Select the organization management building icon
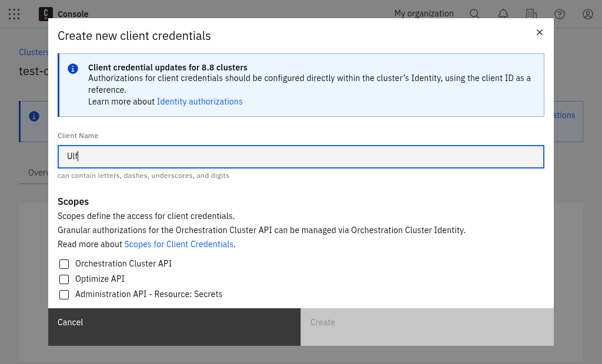This screenshot has height=364, width=602. click(x=531, y=14)
